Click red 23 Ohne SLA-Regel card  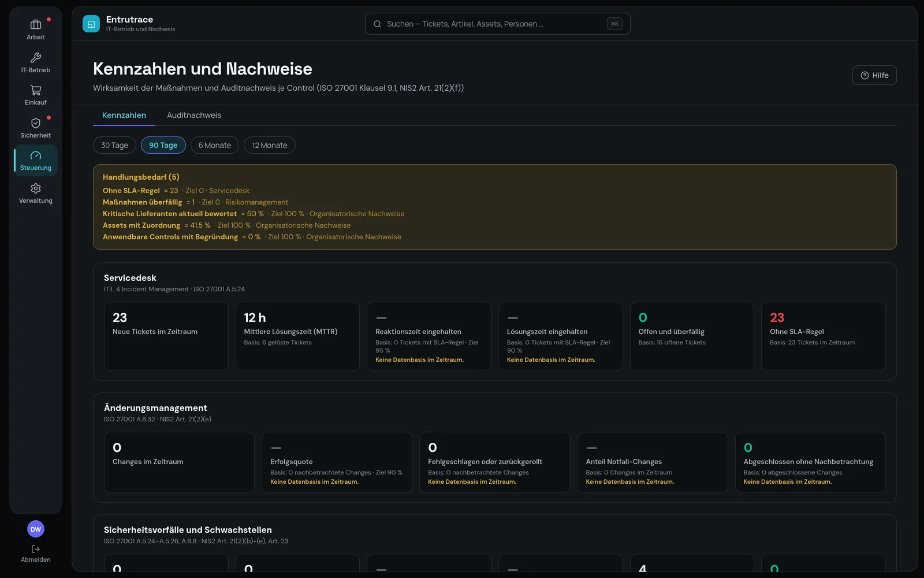coord(824,336)
